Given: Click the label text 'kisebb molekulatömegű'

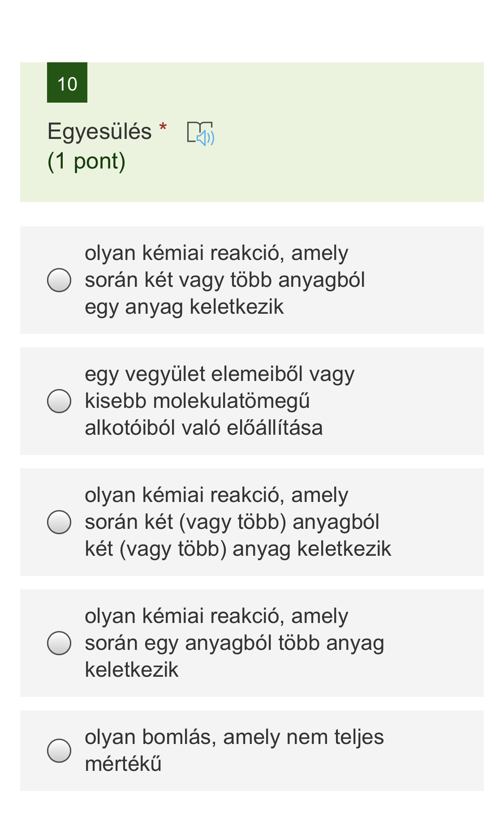Looking at the screenshot, I should 197,401.
